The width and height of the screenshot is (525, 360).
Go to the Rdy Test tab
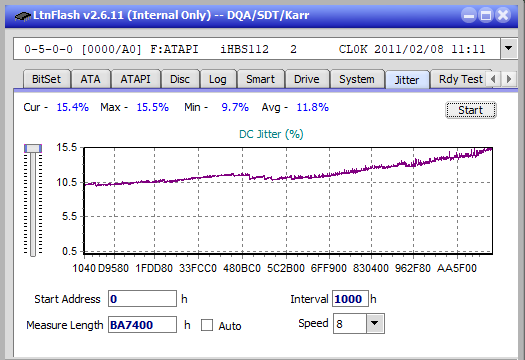pos(461,79)
